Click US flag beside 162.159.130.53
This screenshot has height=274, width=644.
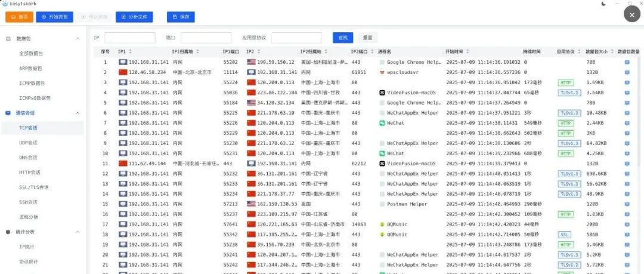[252, 204]
